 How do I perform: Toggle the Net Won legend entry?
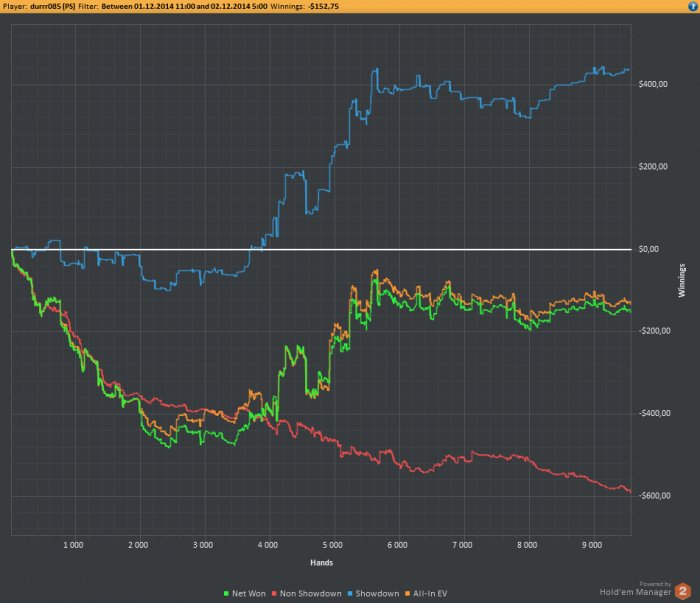(244, 593)
